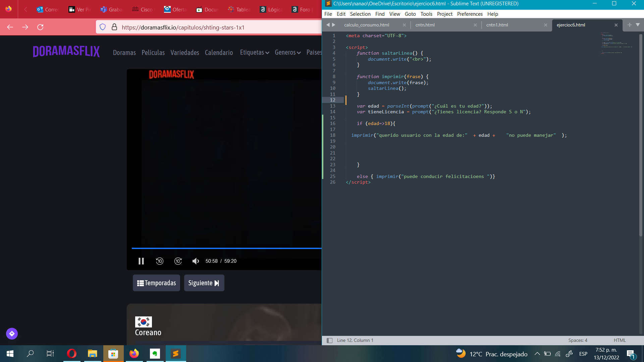Screen dimensions: 644x362
Task: Open the Variedades navigation link
Action: 185,53
